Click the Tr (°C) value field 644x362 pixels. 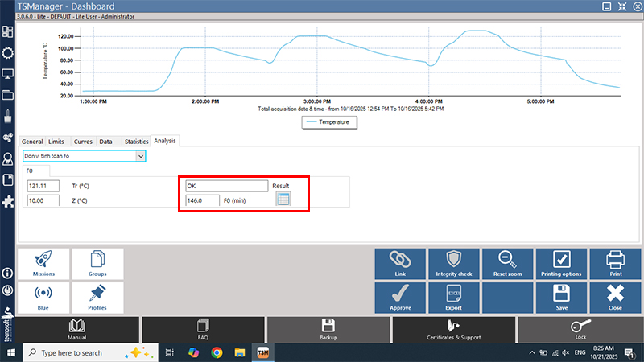(43, 186)
